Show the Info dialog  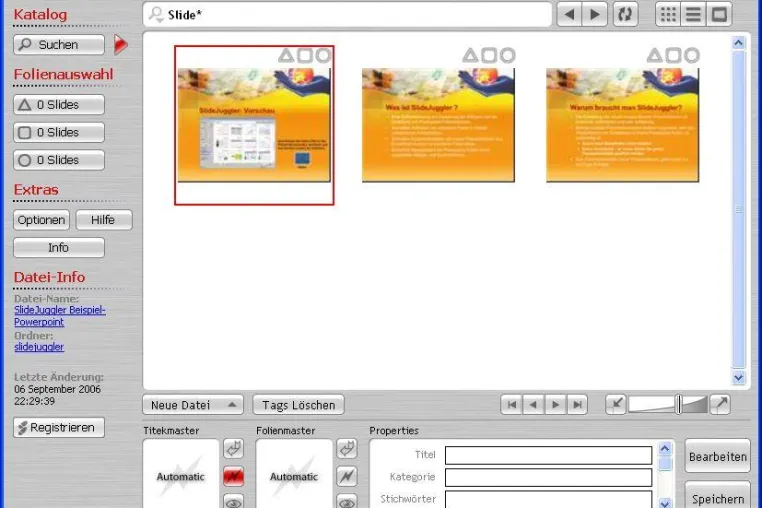[x=59, y=247]
